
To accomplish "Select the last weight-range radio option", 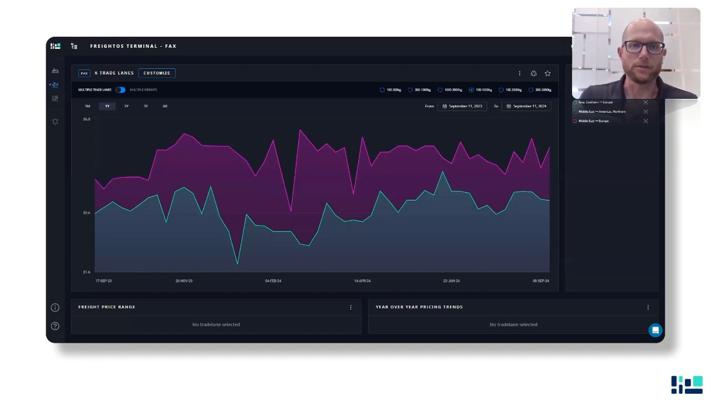I will tap(532, 90).
